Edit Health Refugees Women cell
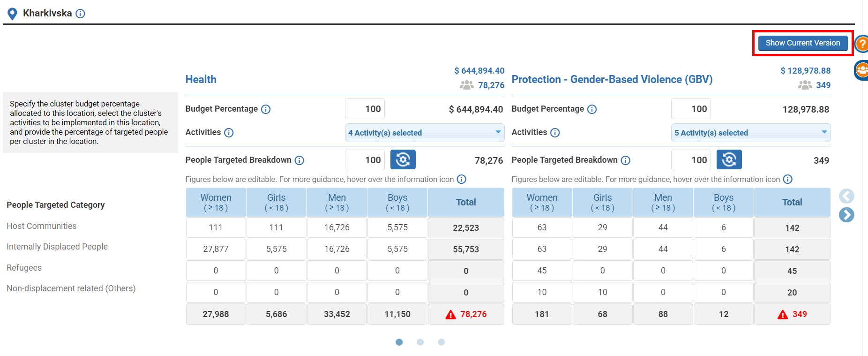This screenshot has width=868, height=356. [x=216, y=271]
